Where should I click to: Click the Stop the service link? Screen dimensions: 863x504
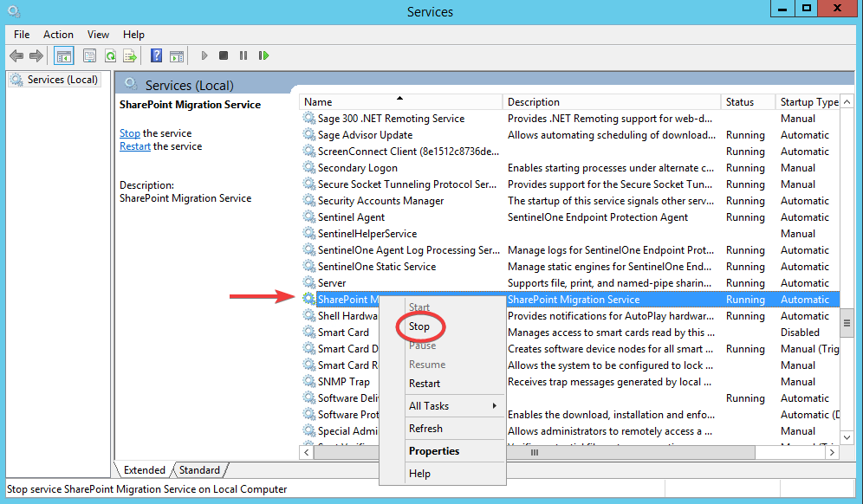tap(129, 133)
